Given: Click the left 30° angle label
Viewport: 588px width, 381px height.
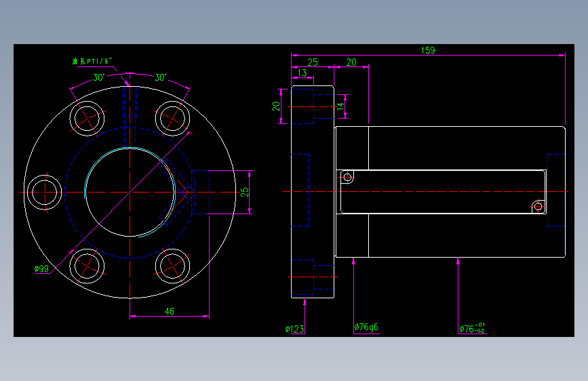Looking at the screenshot, I should coord(98,77).
